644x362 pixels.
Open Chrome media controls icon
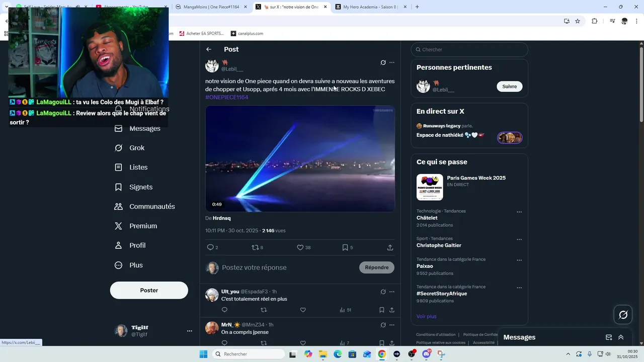tap(612, 21)
